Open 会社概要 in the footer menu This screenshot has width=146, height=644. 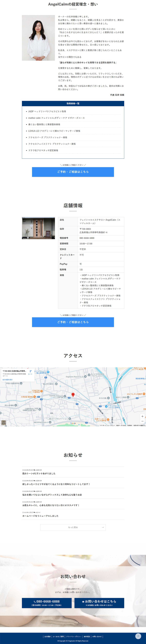coord(47,636)
